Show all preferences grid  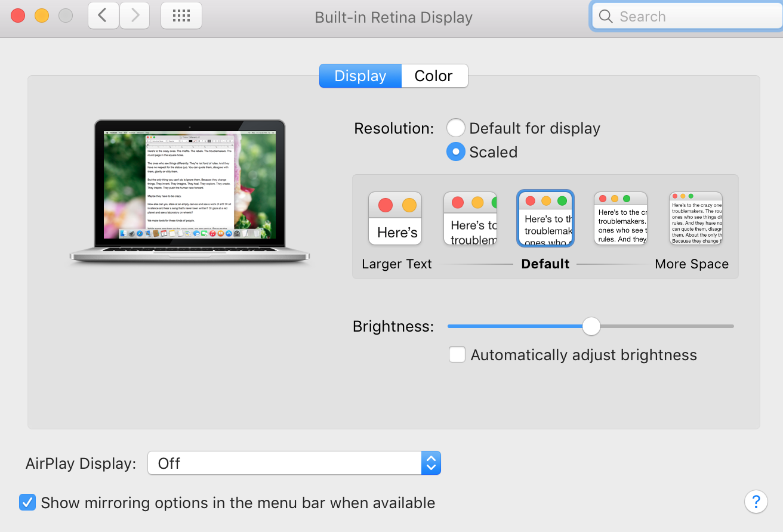click(181, 16)
